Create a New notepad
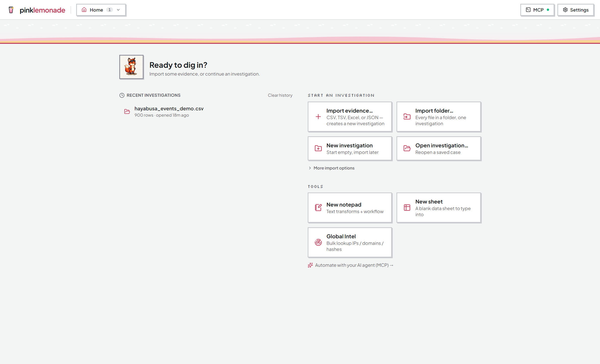 [x=350, y=208]
